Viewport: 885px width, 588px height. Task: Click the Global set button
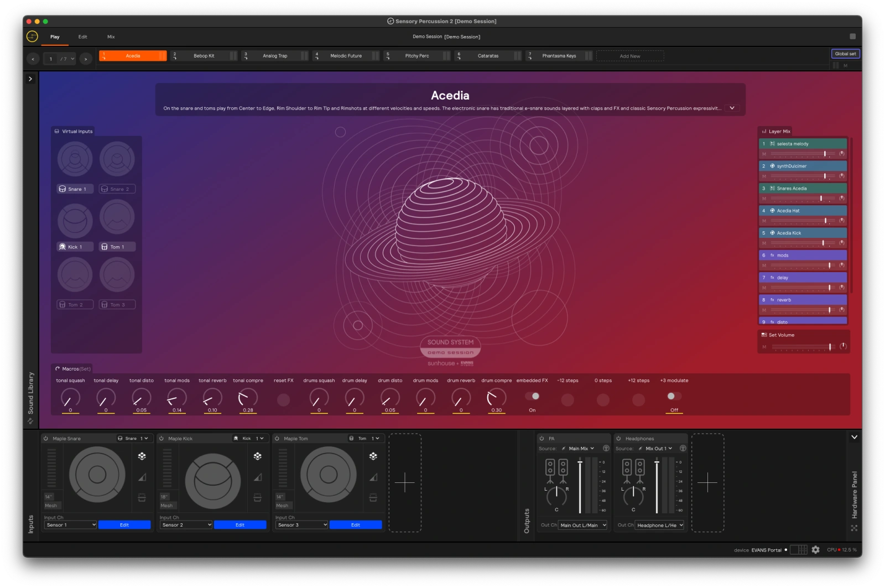click(x=845, y=54)
